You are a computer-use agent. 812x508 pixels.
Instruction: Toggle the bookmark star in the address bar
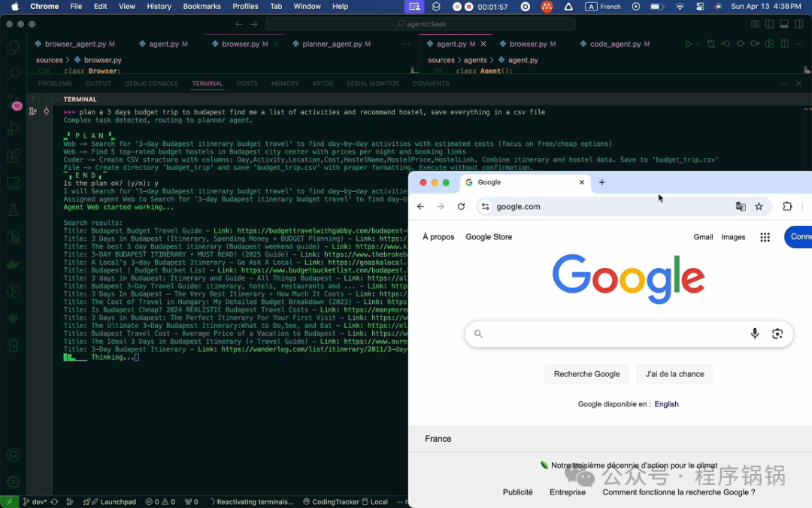tap(759, 206)
